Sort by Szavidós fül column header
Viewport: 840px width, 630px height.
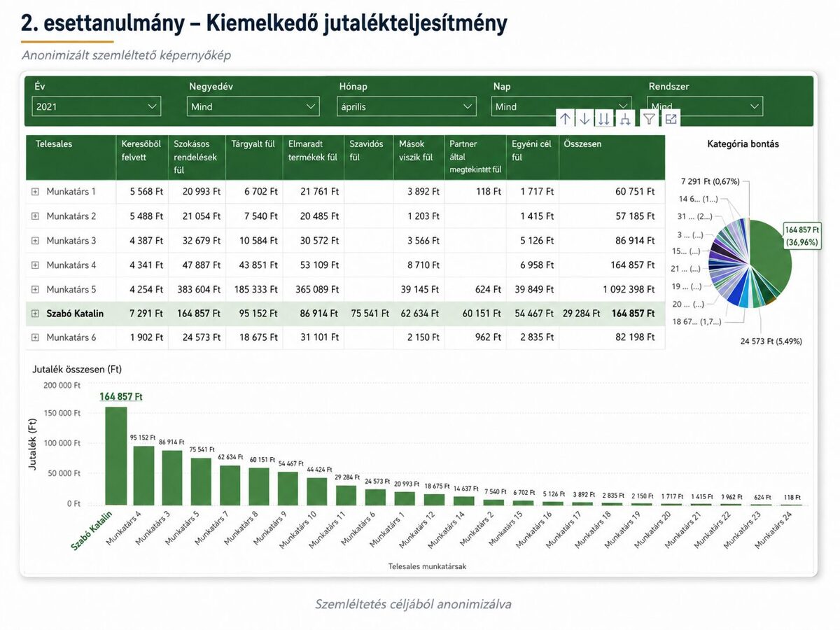pos(368,157)
